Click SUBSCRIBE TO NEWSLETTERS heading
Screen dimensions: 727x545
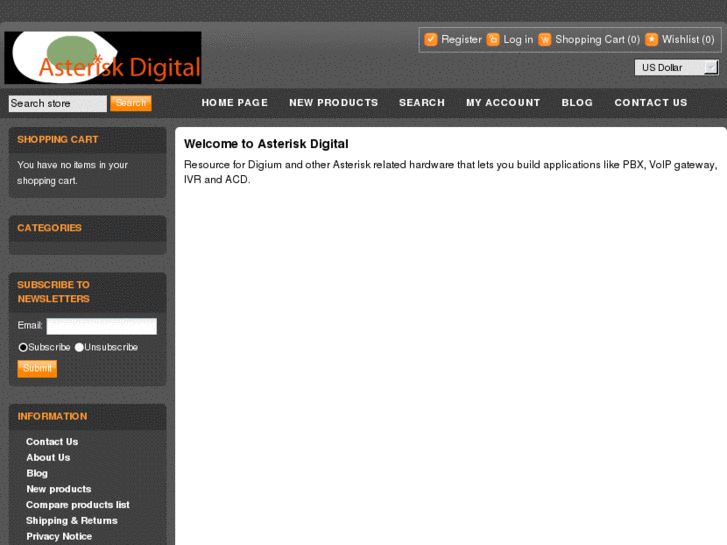[x=54, y=292]
